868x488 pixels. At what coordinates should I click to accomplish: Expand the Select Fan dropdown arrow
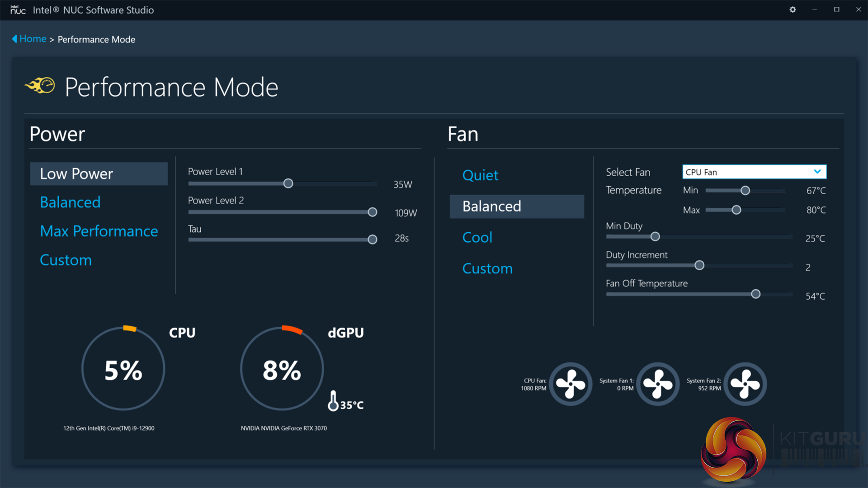[x=817, y=172]
